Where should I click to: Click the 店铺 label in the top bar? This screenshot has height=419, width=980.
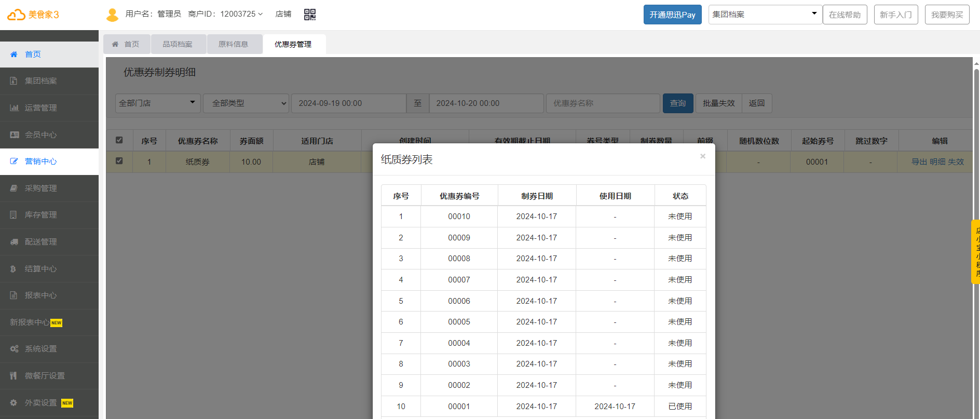click(283, 14)
